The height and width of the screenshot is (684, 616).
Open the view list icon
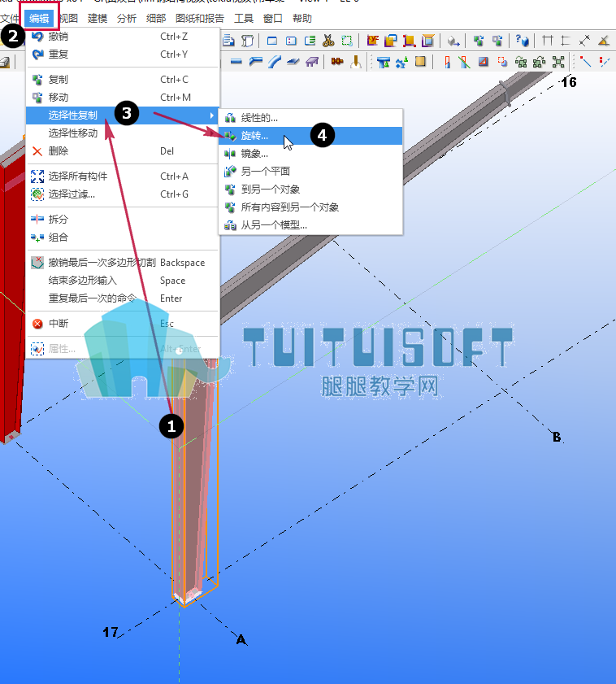310,41
